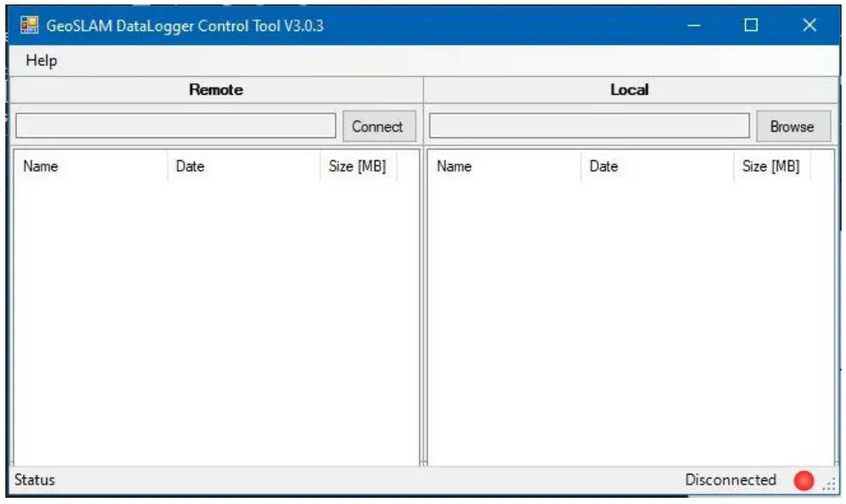
Task: Sort Local list by Date column
Action: click(657, 167)
